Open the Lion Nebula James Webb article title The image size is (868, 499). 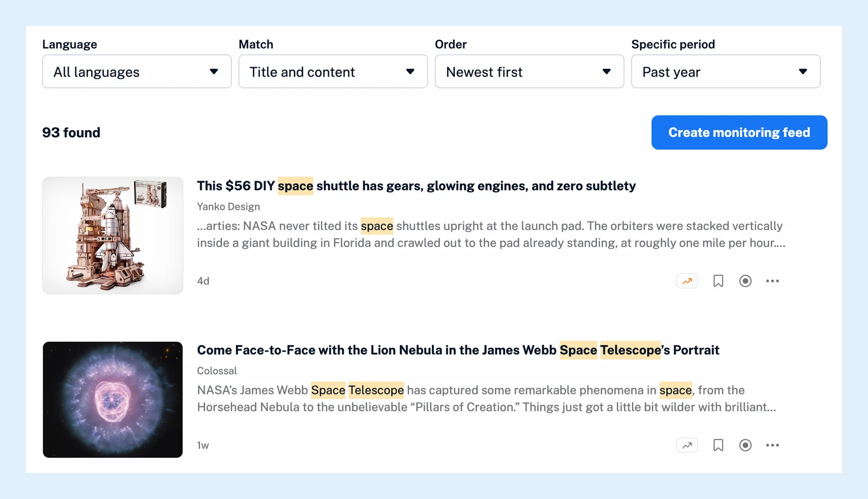[458, 350]
